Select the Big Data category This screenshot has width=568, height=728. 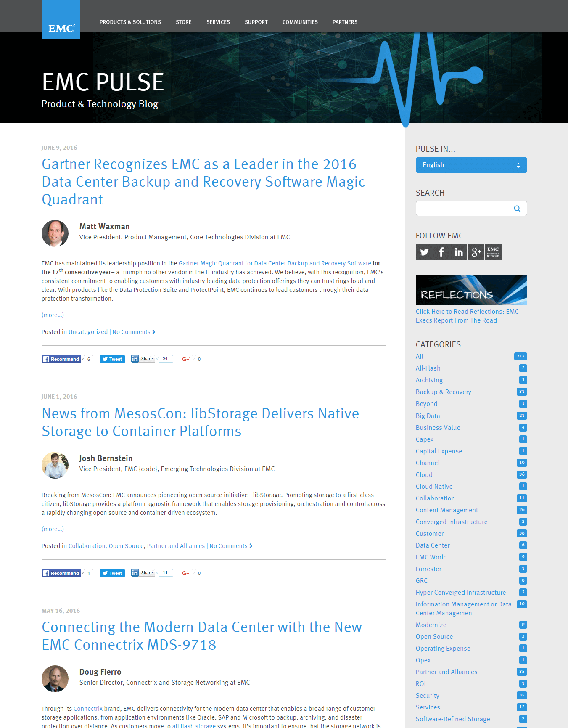pyautogui.click(x=428, y=416)
